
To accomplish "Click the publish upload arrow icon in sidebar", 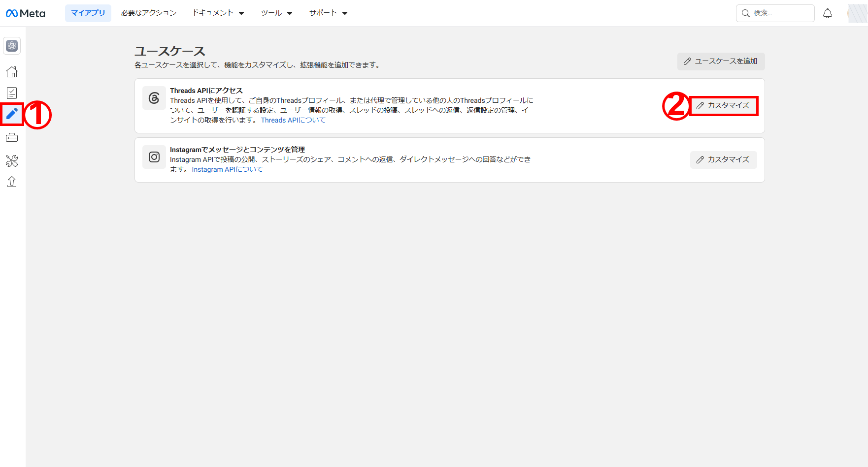I will [12, 182].
